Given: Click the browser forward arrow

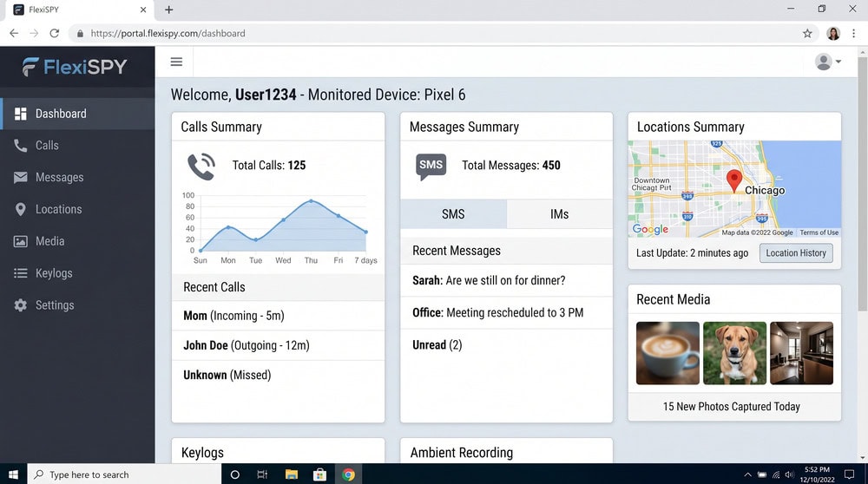Looking at the screenshot, I should pyautogui.click(x=34, y=33).
